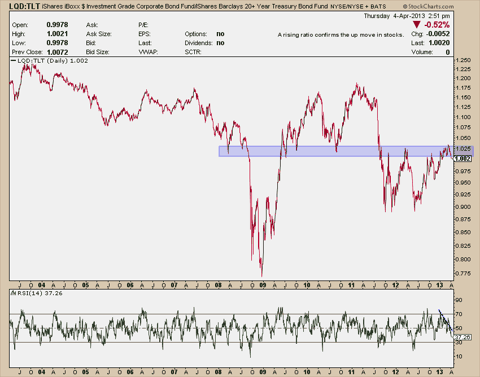Click the 50 level on the RSI axis

(x=459, y=328)
